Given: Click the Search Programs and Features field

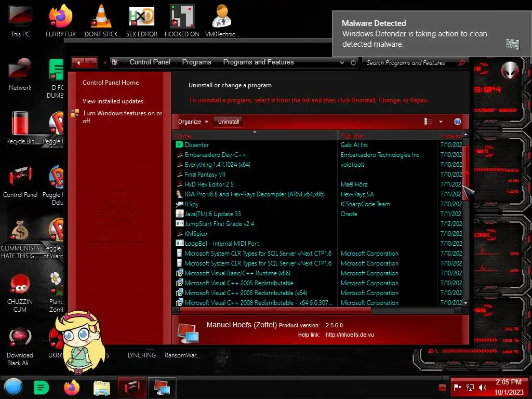Looking at the screenshot, I should point(410,63).
